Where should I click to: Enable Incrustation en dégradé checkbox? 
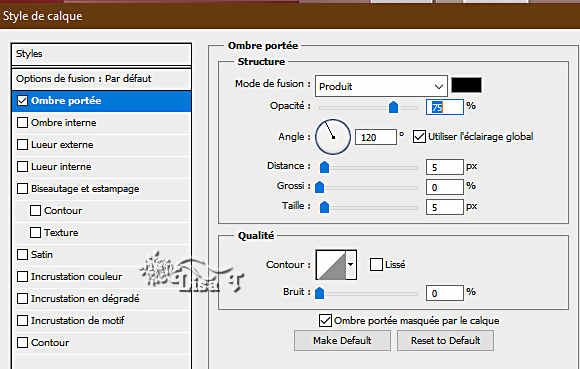click(23, 298)
